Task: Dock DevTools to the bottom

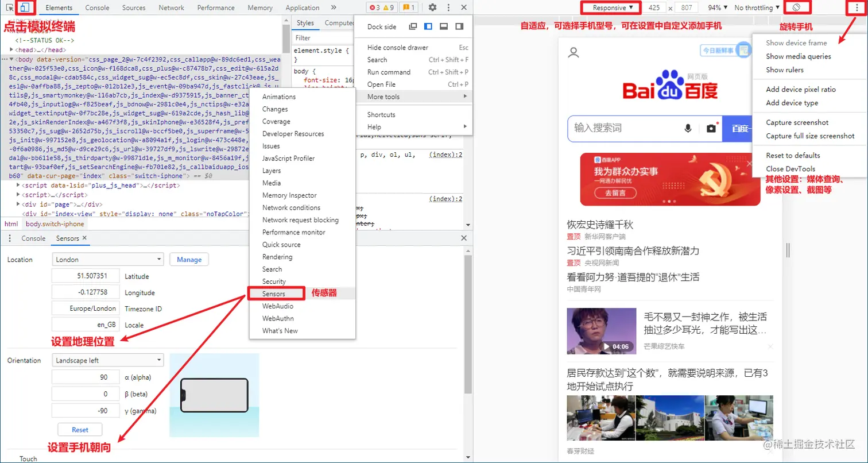Action: [x=443, y=26]
